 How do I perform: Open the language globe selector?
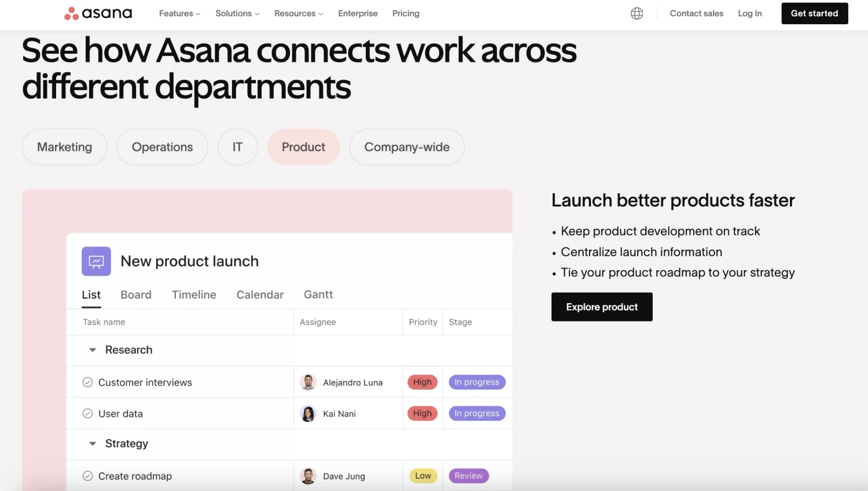637,13
